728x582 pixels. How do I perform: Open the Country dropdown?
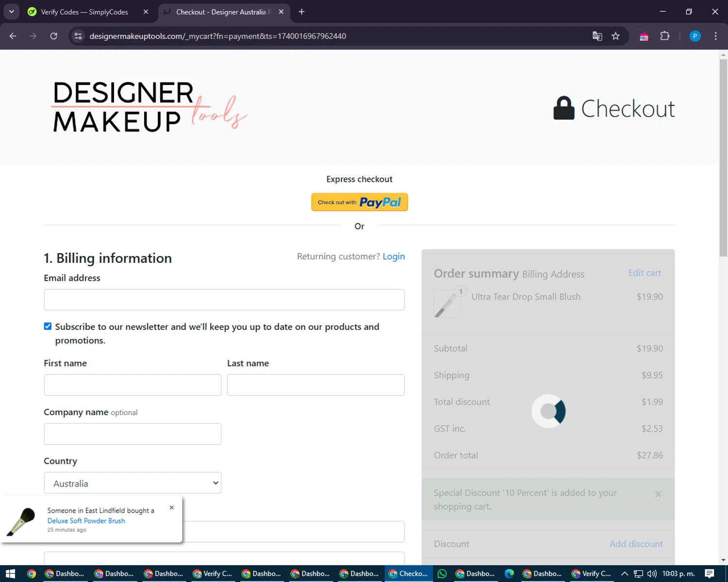[x=132, y=483]
